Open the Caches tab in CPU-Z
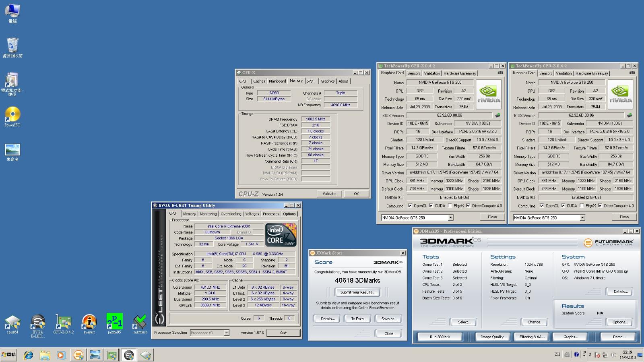The width and height of the screenshot is (644, 362). (259, 81)
